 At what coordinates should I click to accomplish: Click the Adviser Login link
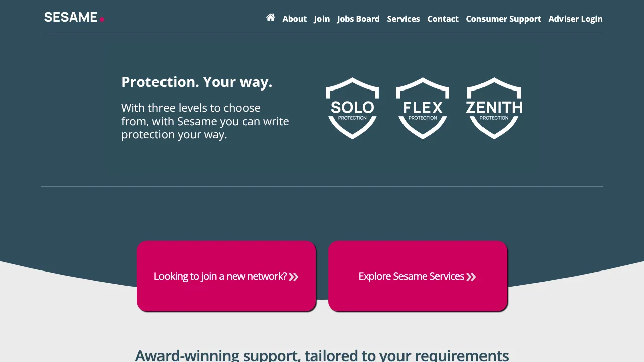coord(576,19)
